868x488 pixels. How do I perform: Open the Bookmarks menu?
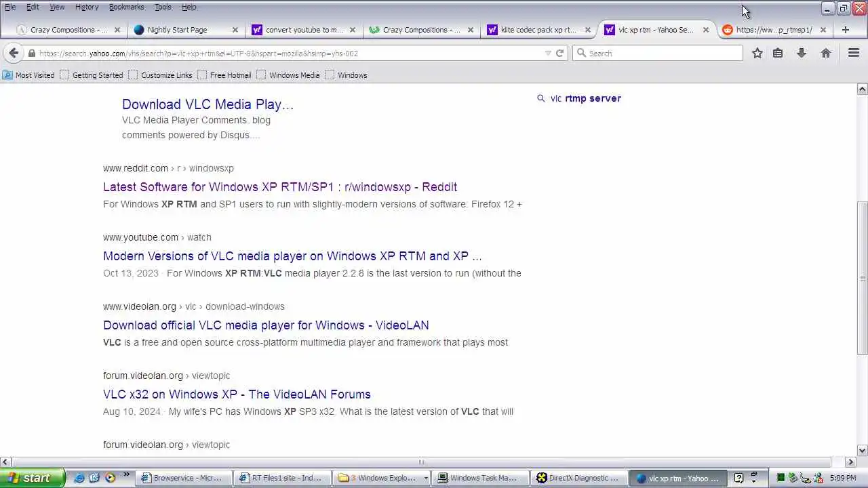point(126,7)
